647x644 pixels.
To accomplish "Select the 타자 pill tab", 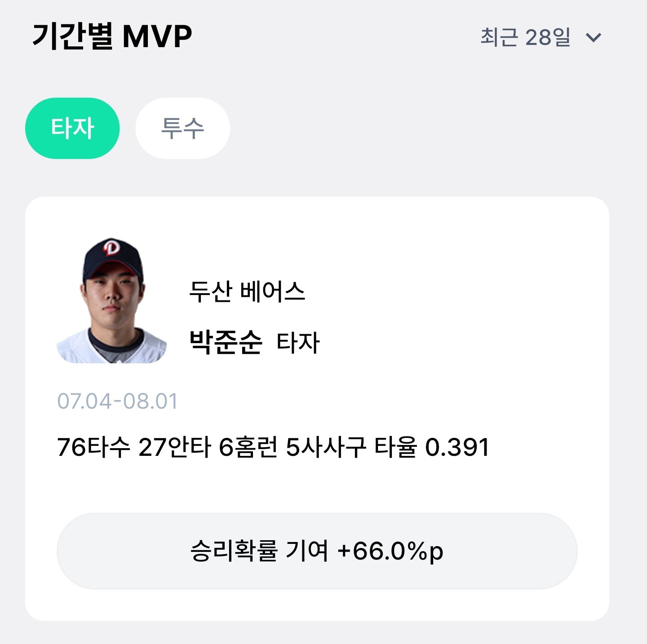I will (72, 128).
